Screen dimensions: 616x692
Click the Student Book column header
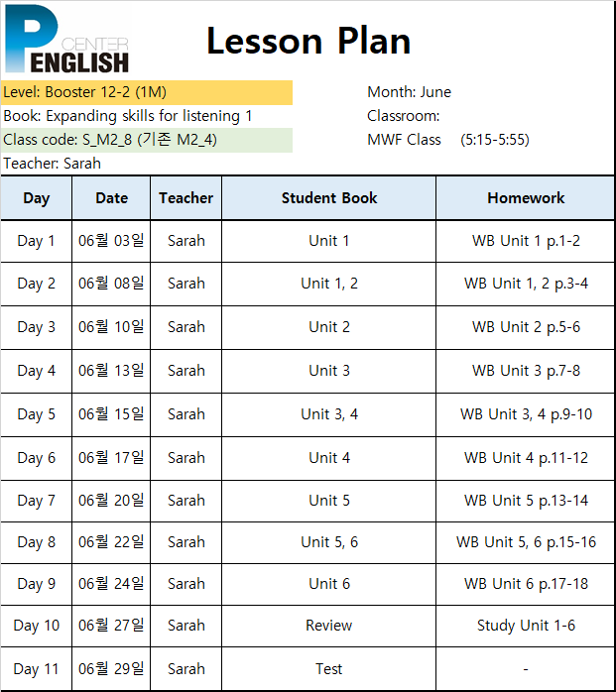click(x=329, y=198)
